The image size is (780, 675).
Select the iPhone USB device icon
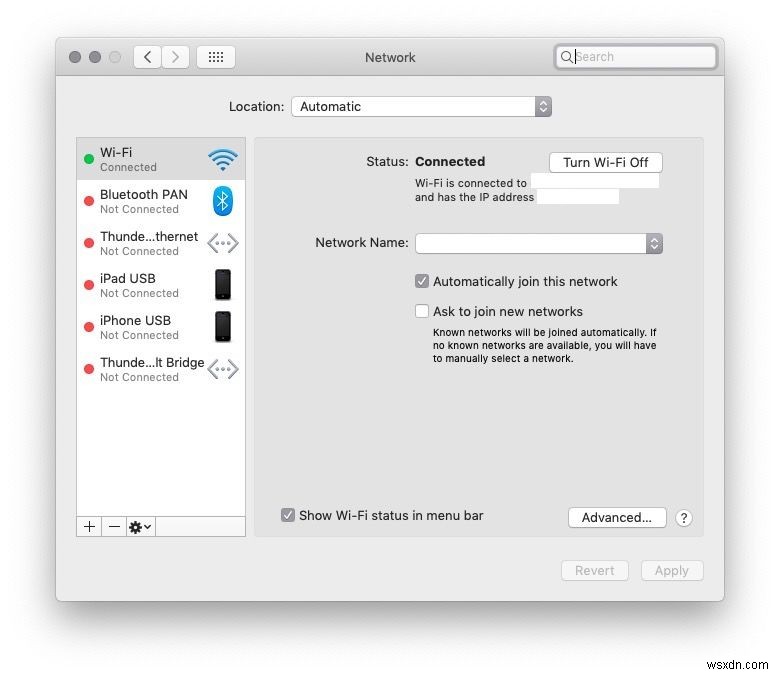(x=222, y=327)
